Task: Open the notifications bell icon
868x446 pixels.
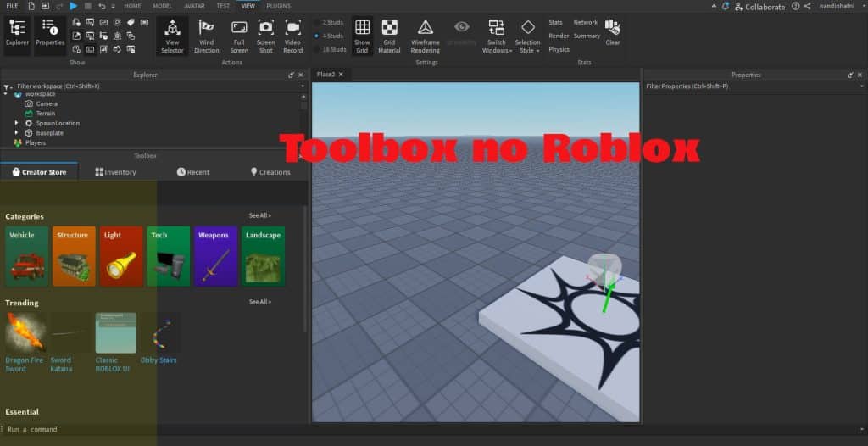Action: 726,6
